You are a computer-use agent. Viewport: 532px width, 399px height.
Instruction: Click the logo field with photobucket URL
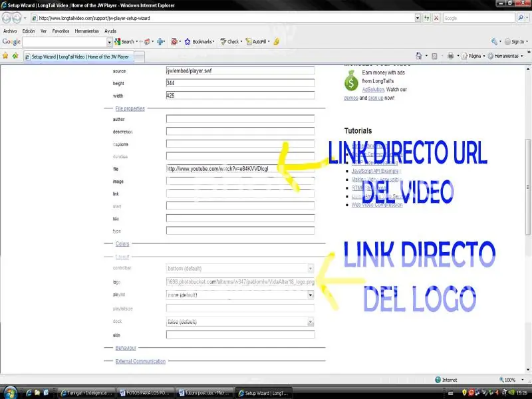(x=240, y=281)
